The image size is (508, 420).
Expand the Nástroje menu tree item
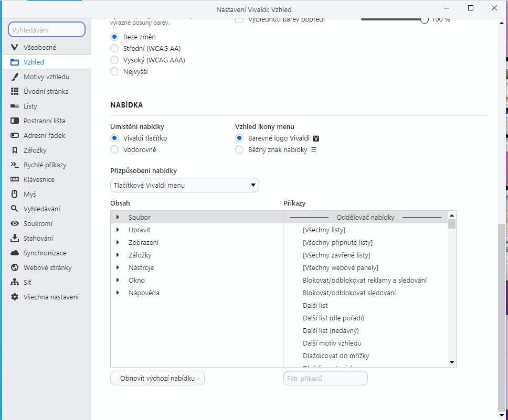(x=118, y=267)
